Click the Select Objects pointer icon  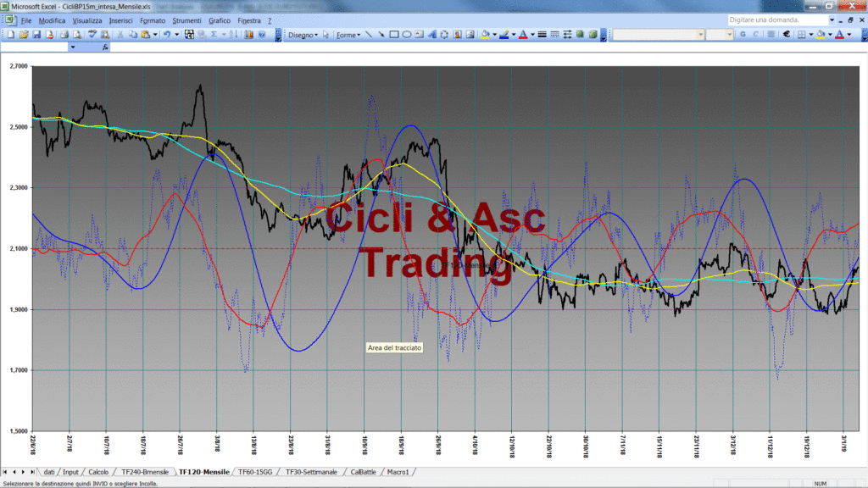pyautogui.click(x=326, y=34)
